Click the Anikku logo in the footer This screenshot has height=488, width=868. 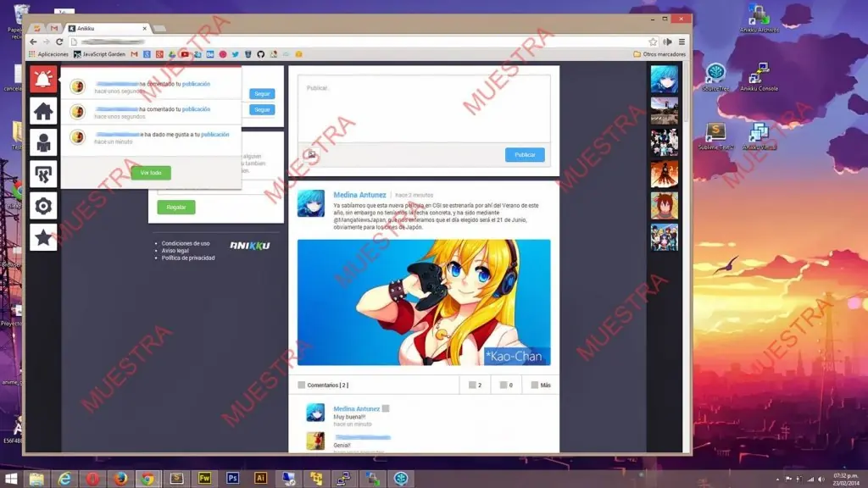point(250,245)
